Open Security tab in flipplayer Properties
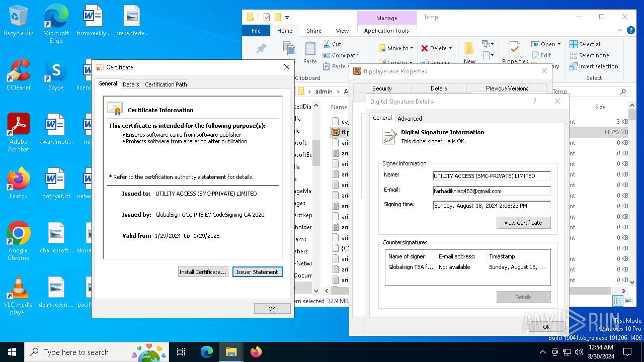Viewport: 644px width, 362px height. [382, 88]
